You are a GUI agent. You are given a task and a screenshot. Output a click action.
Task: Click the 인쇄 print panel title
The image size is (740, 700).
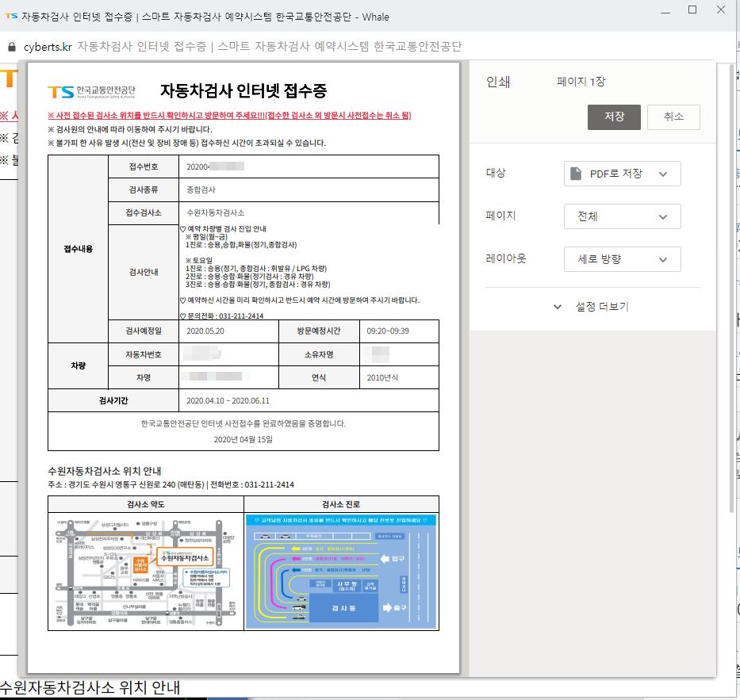(x=498, y=82)
